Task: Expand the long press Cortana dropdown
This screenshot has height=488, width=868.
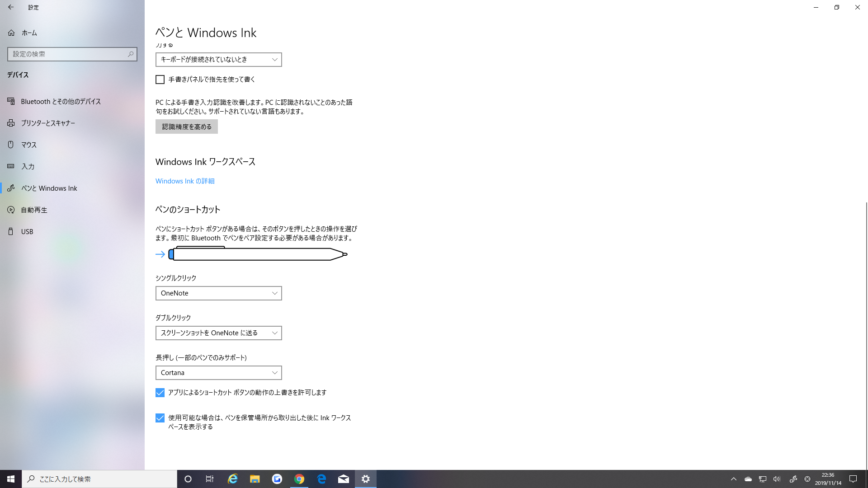Action: pyautogui.click(x=218, y=373)
